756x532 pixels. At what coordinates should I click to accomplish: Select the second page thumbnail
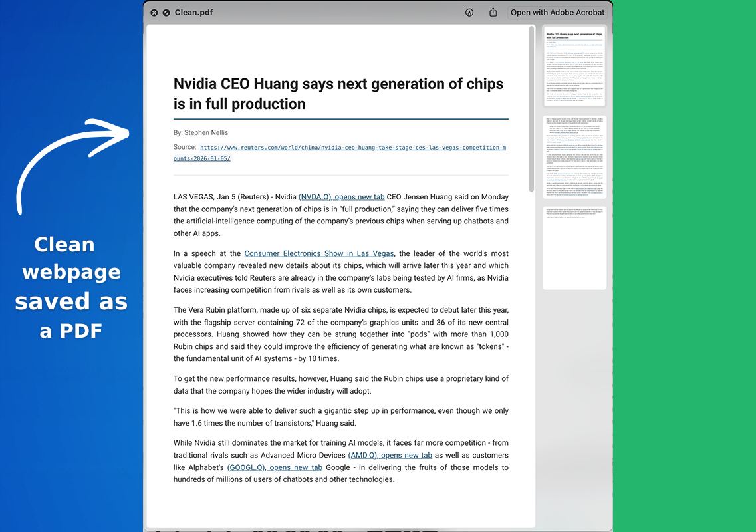pyautogui.click(x=574, y=157)
